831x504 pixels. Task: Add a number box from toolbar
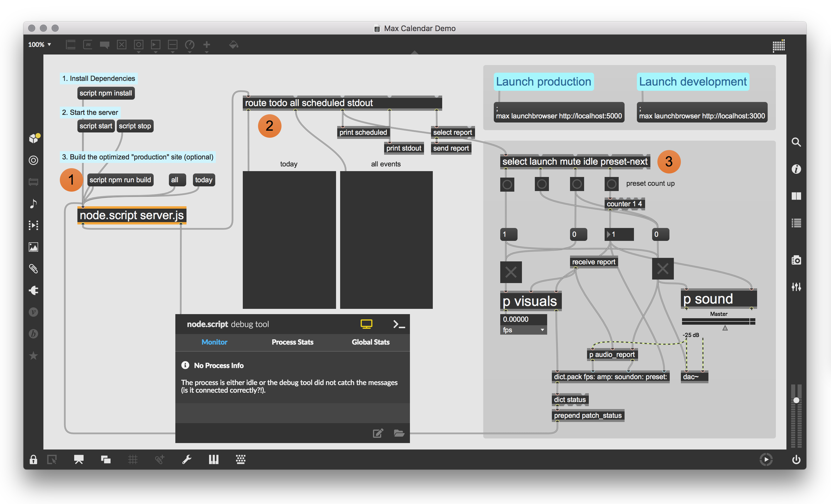click(155, 45)
